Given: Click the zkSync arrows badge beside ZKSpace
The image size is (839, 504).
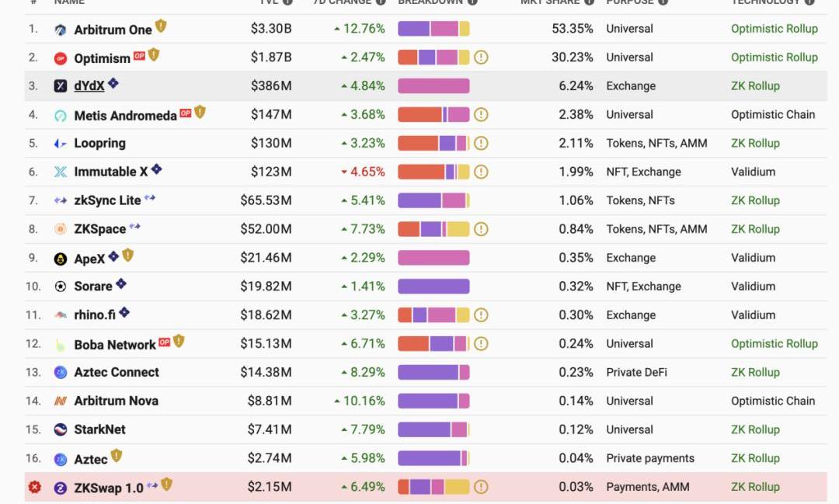Looking at the screenshot, I should point(135,227).
